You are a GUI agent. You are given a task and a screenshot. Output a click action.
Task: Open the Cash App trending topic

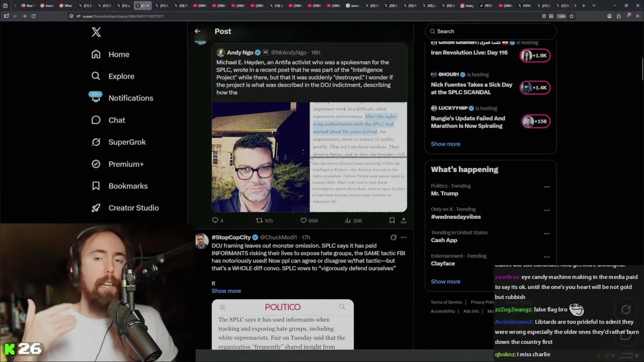[x=444, y=240]
